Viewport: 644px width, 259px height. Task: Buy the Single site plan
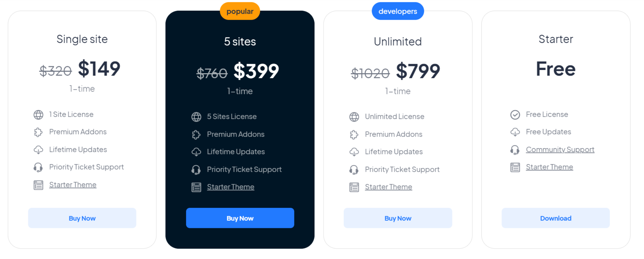pos(82,218)
